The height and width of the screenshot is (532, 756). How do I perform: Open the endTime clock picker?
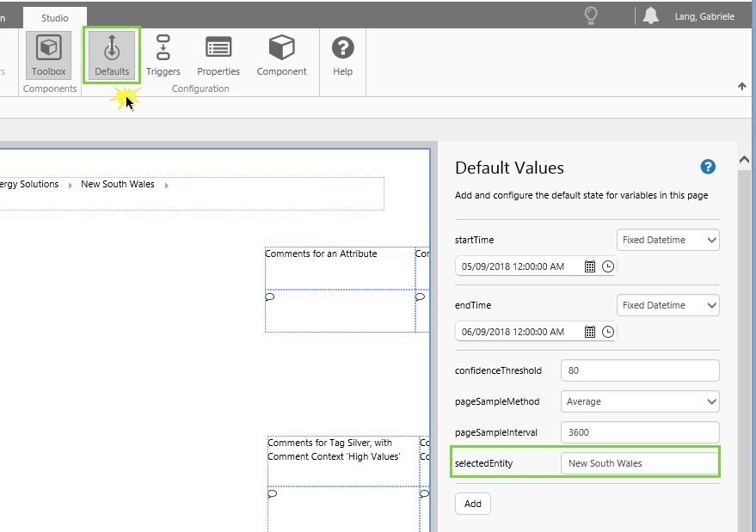point(608,332)
